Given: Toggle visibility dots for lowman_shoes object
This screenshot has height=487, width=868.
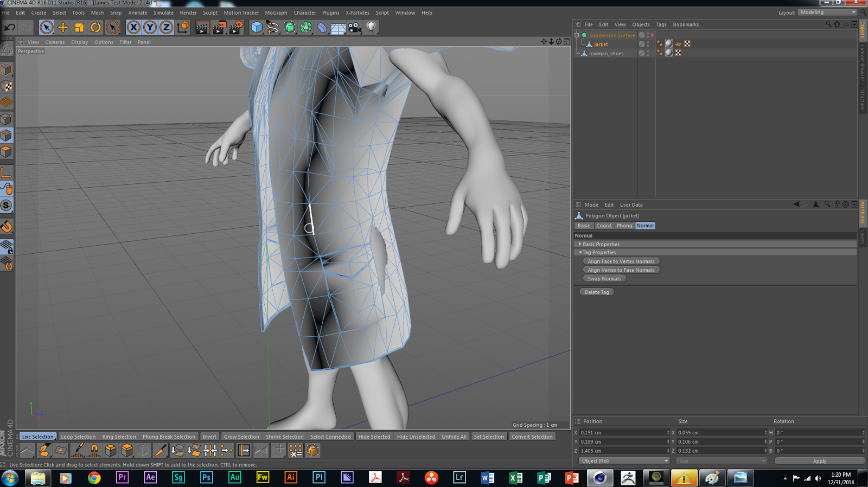Looking at the screenshot, I should 648,53.
